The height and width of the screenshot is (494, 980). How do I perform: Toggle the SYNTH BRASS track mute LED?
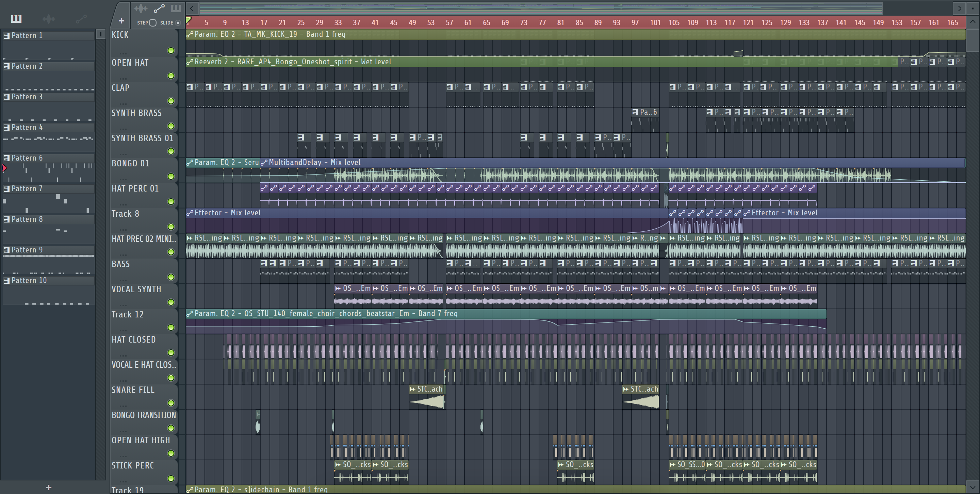171,126
